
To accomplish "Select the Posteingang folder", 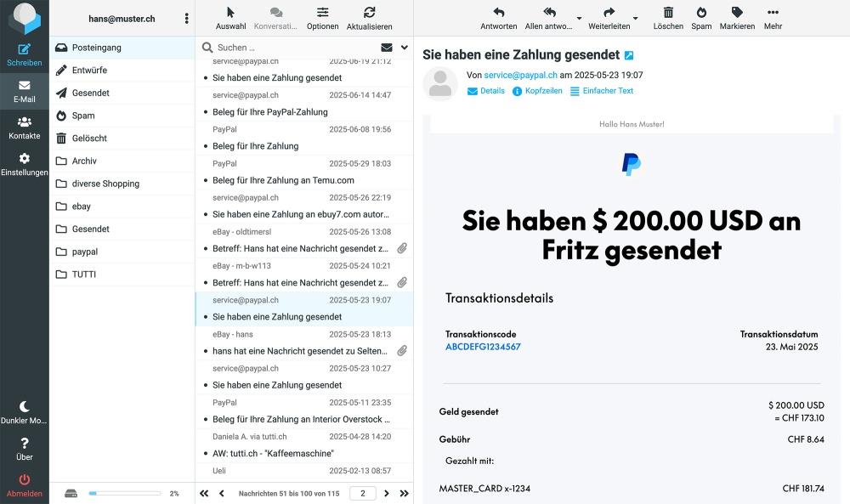I will (x=122, y=48).
